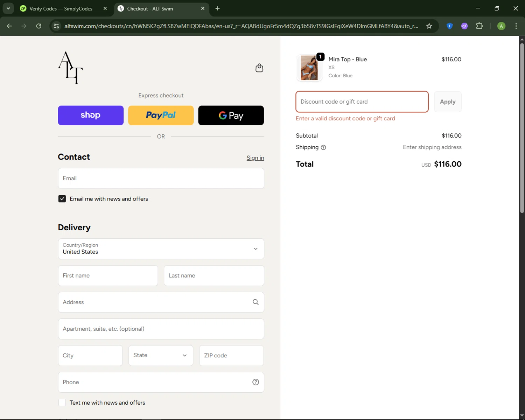Open the tab search dropdown arrow
This screenshot has height=420, width=525.
[8, 8]
